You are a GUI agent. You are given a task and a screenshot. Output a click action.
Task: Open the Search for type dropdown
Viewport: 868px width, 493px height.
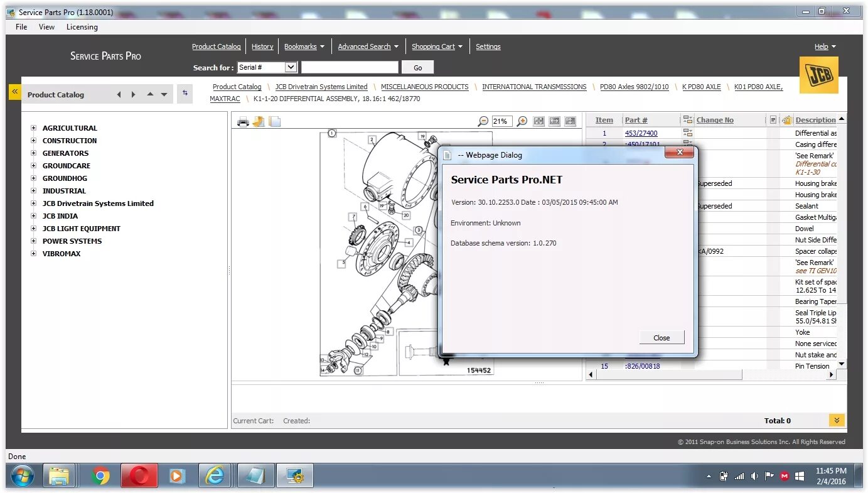pyautogui.click(x=291, y=67)
